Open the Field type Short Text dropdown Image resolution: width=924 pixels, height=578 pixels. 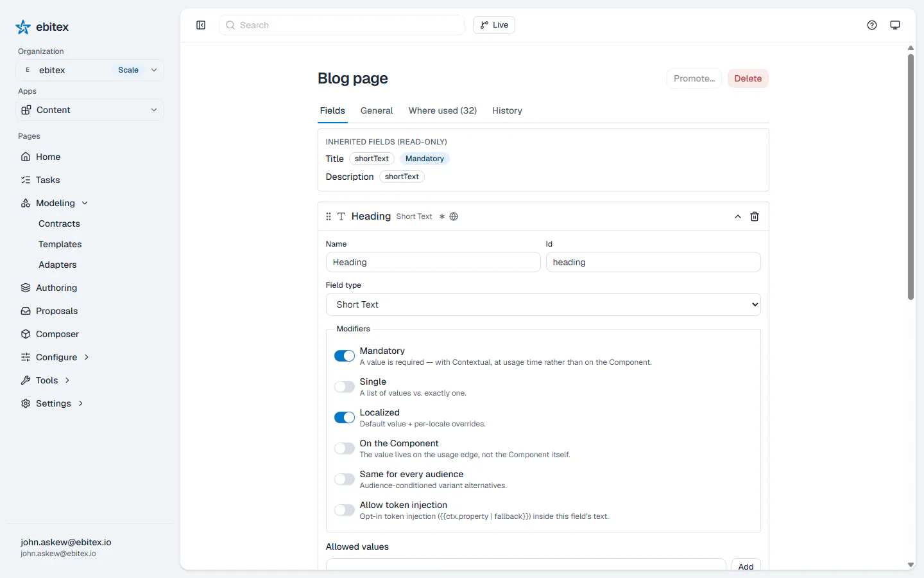(543, 304)
